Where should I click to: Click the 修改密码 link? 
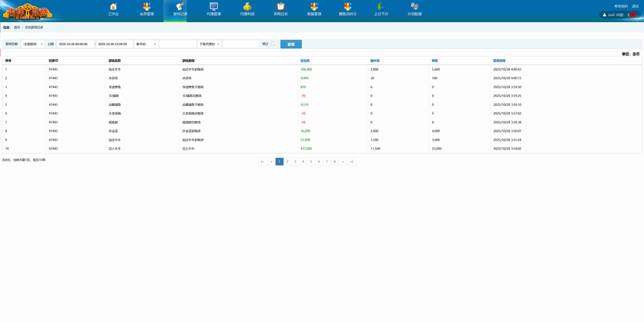pos(621,6)
